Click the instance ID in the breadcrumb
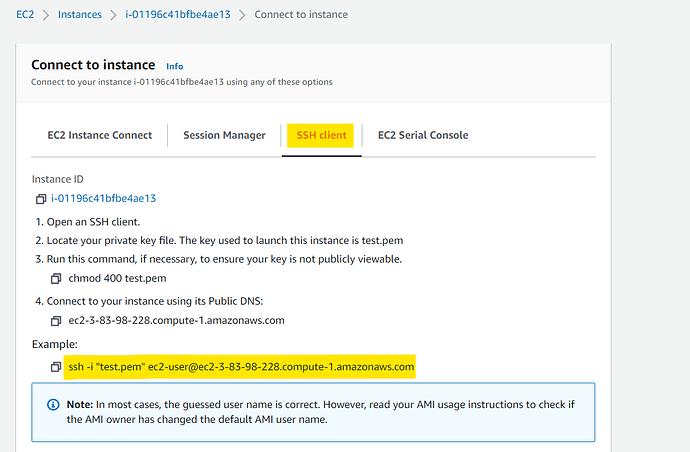The width and height of the screenshot is (690, 452). [x=177, y=15]
